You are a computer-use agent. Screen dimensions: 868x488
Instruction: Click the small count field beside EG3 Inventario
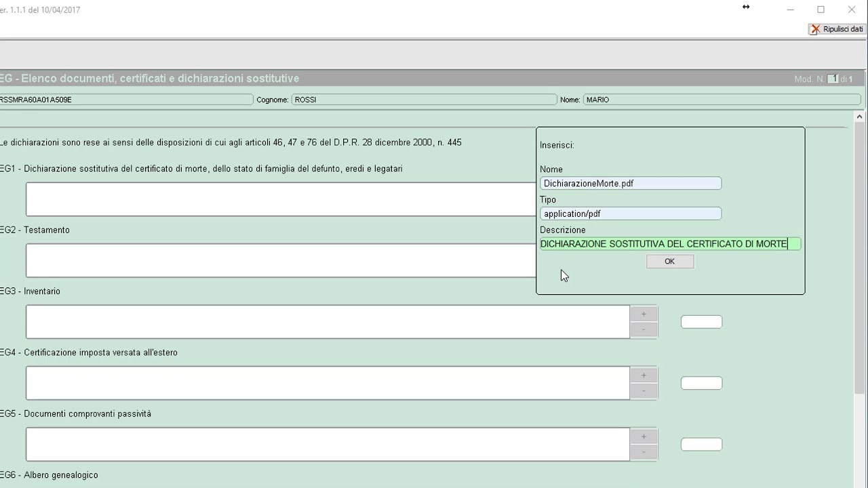tap(701, 322)
